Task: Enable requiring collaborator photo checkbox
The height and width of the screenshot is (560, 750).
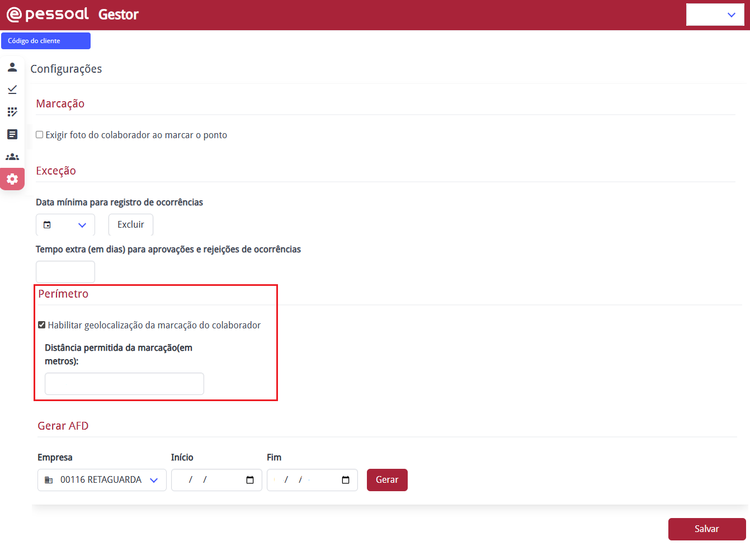Action: click(x=40, y=135)
